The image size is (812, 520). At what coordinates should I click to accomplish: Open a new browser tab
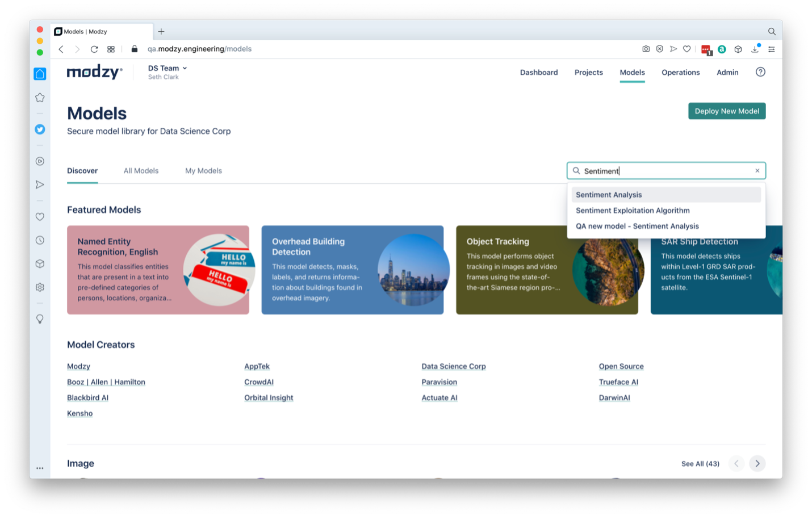point(161,32)
